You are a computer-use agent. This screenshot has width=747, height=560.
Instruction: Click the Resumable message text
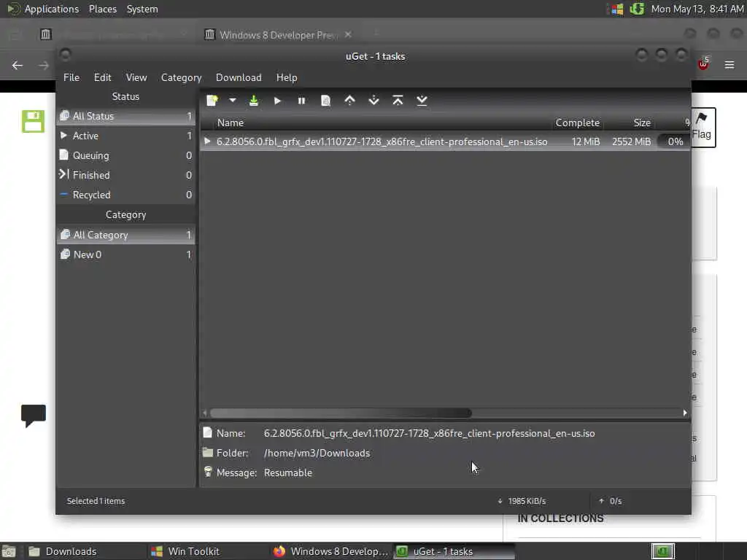[288, 472]
